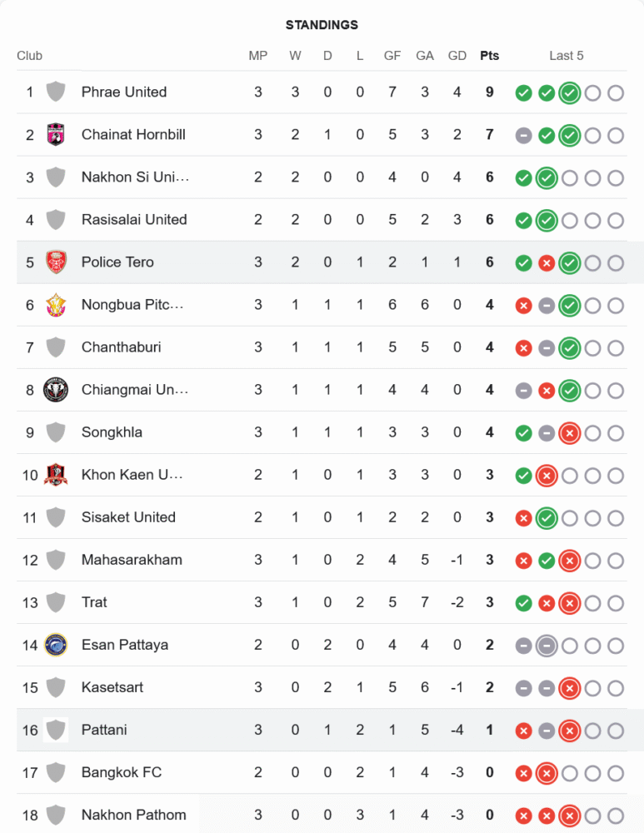
Task: Select the Songkhla club name
Action: tap(112, 431)
